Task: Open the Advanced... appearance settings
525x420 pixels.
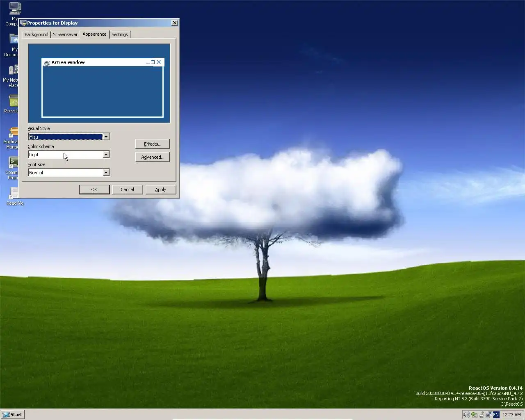Action: click(152, 157)
